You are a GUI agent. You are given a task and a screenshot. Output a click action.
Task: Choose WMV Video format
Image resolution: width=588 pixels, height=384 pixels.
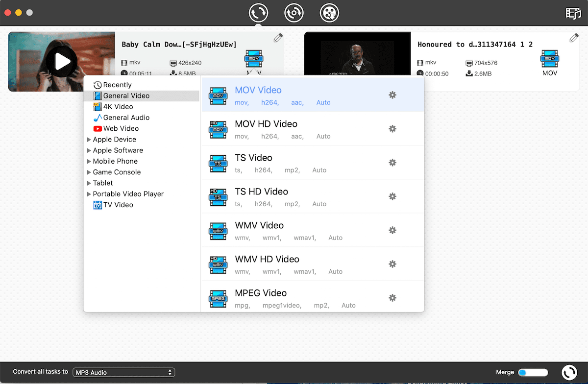coord(259,226)
